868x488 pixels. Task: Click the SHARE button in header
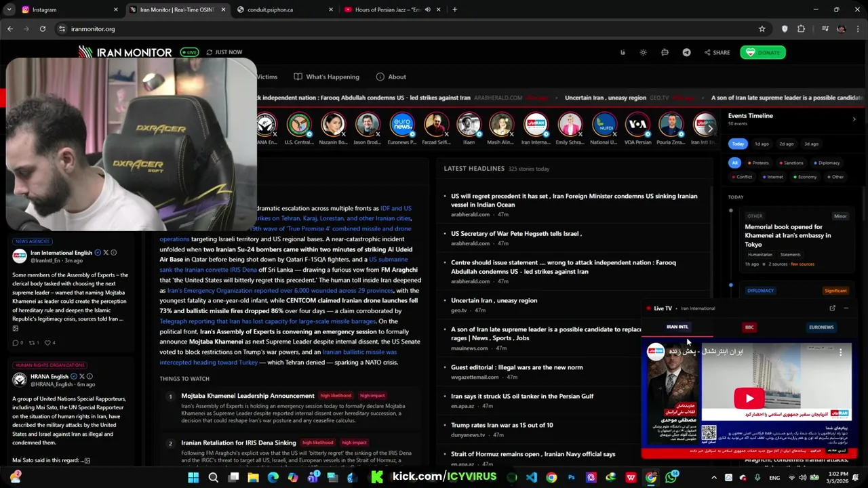[x=717, y=52]
